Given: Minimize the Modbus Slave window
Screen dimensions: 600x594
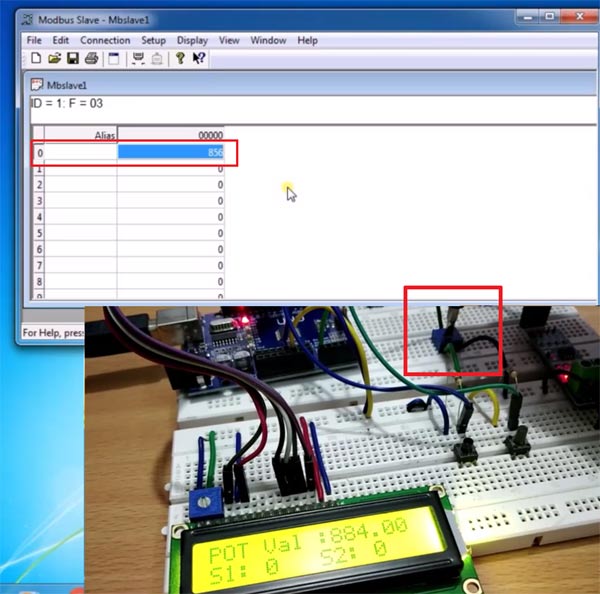Looking at the screenshot, I should point(528,17).
